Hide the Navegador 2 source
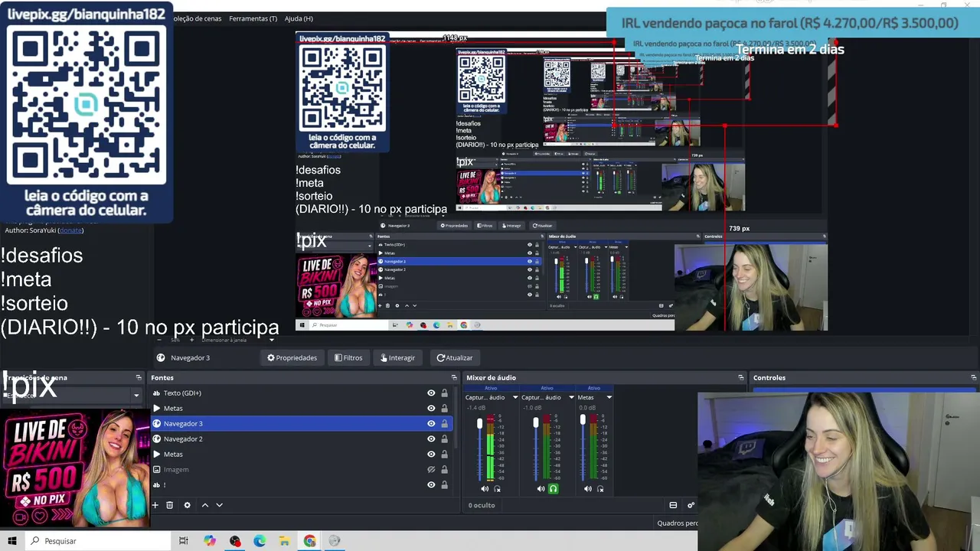 click(x=431, y=439)
